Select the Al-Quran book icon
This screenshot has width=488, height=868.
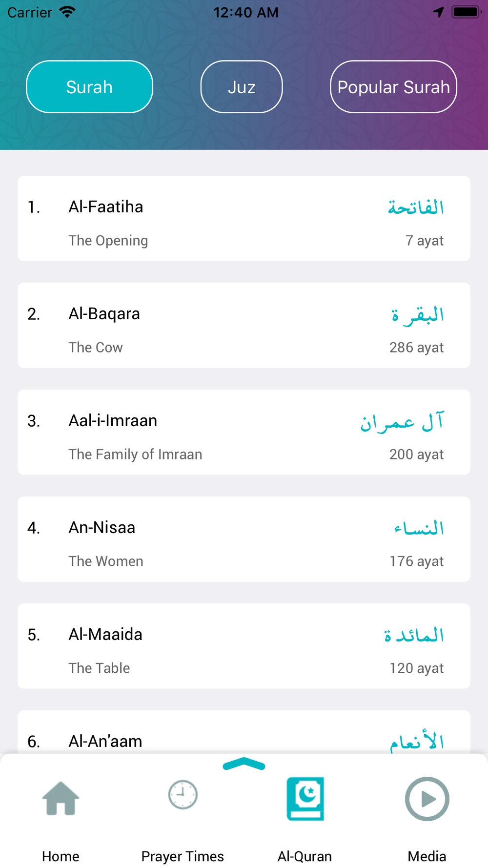[x=305, y=799]
